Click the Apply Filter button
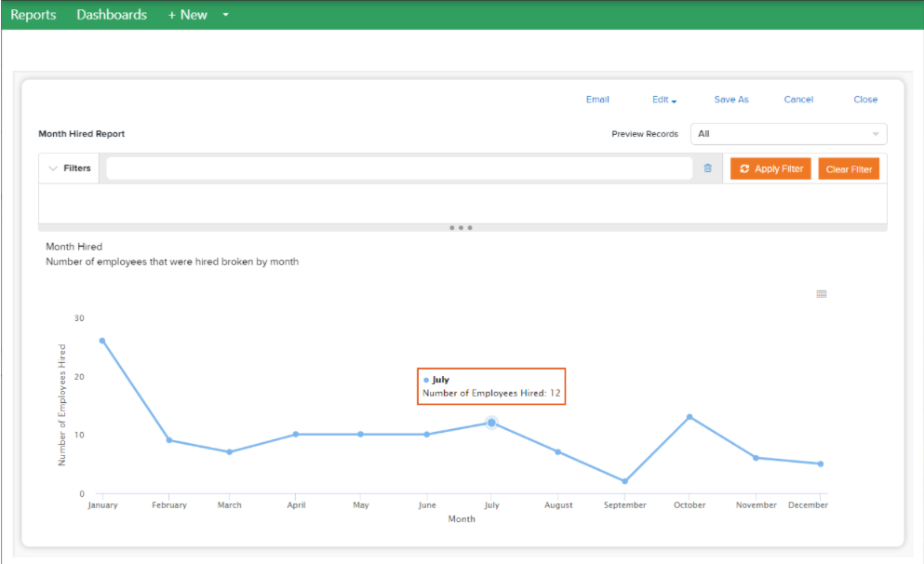 coord(770,168)
